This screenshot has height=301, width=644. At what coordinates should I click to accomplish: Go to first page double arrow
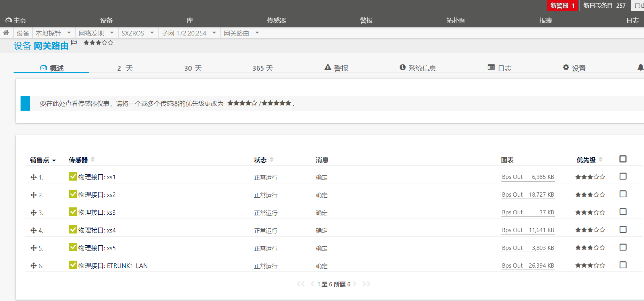tap(301, 284)
